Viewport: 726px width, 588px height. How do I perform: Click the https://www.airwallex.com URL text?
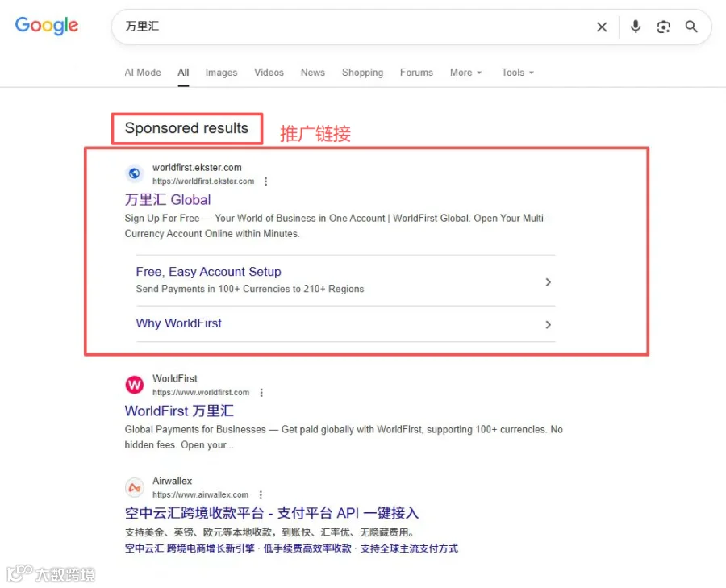click(201, 495)
